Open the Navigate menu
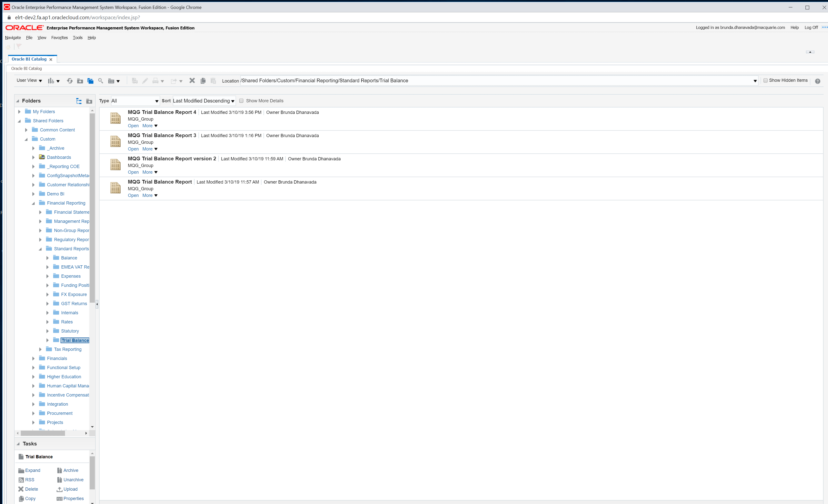Image resolution: width=828 pixels, height=504 pixels. click(x=13, y=38)
